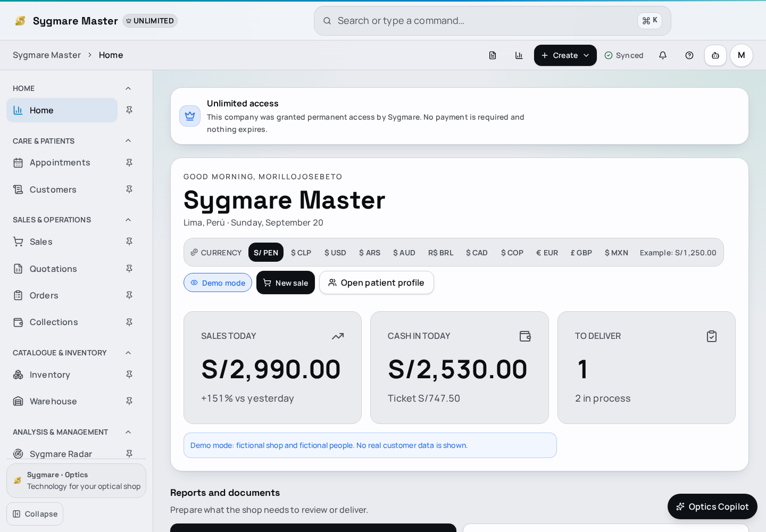This screenshot has width=766, height=532.
Task: Pin the Inventory sidebar item
Action: coord(129,375)
